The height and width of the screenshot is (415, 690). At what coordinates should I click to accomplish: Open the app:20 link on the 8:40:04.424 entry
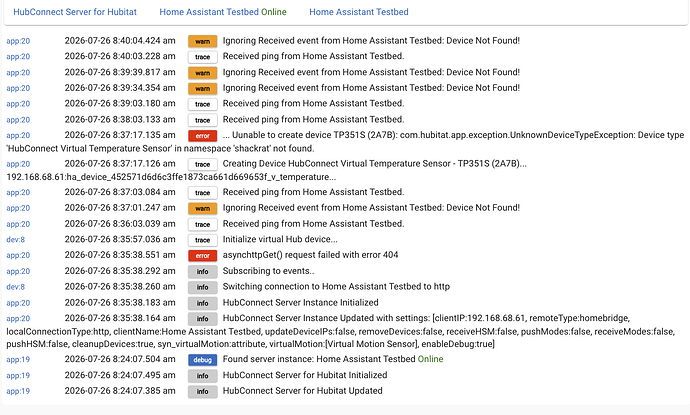(x=18, y=41)
